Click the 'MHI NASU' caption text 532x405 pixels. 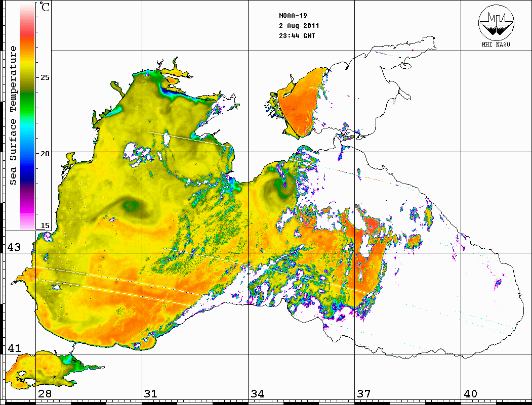tap(496, 44)
